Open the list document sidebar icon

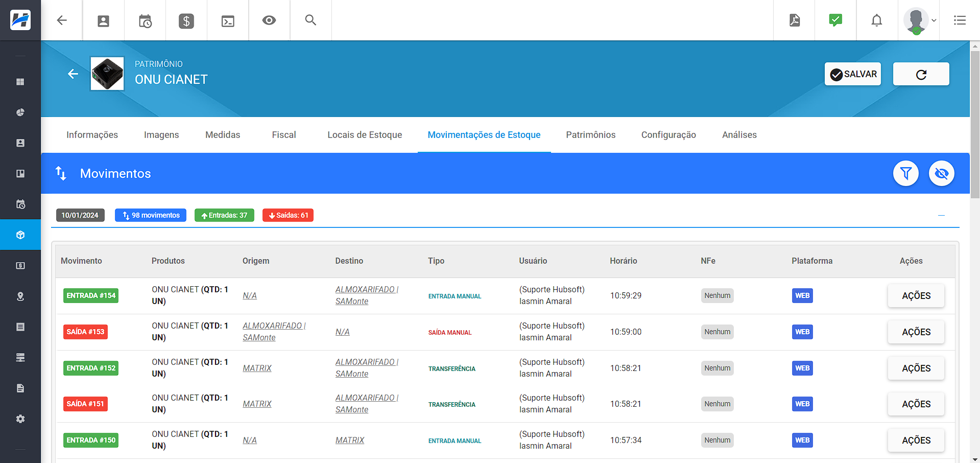point(20,327)
